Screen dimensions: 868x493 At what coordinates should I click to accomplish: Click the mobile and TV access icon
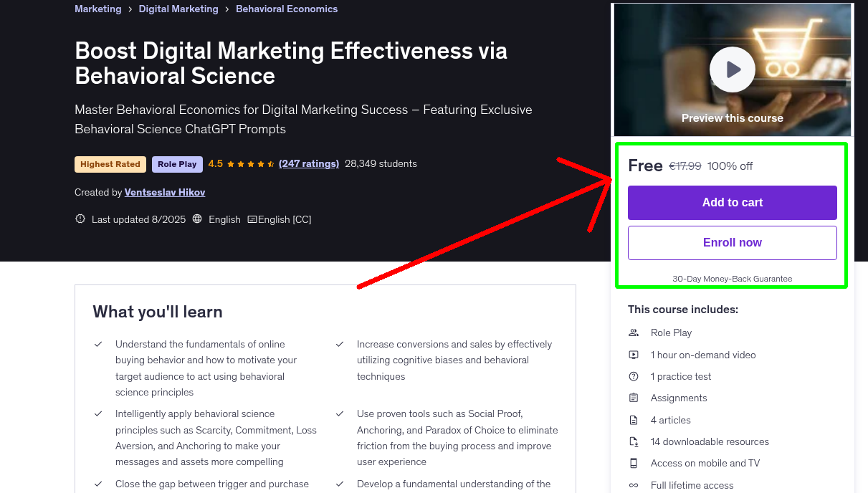tap(634, 463)
